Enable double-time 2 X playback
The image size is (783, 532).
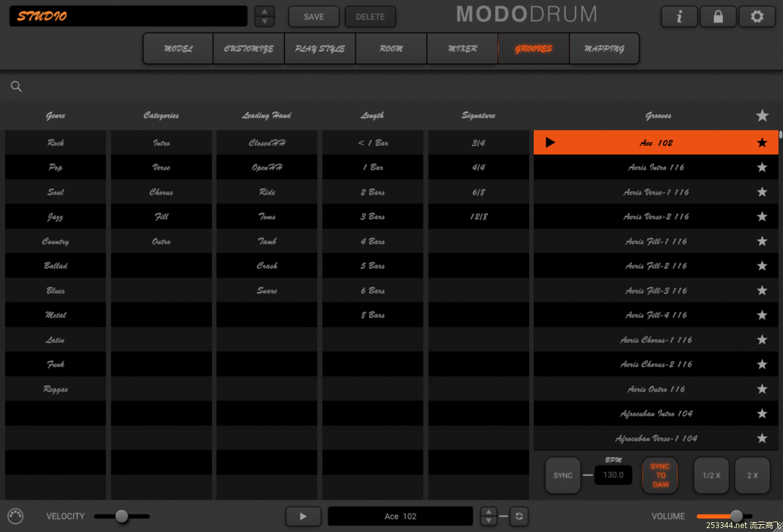coord(752,475)
